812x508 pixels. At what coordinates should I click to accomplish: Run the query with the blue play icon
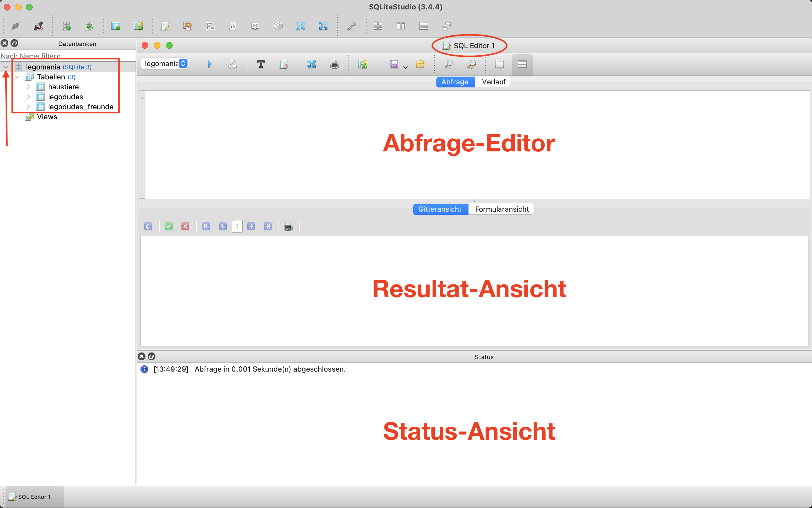pos(210,64)
